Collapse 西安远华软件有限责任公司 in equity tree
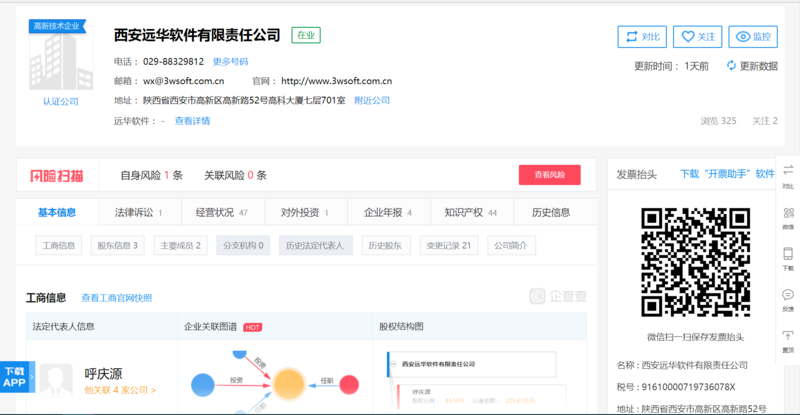The image size is (800, 415). [393, 364]
